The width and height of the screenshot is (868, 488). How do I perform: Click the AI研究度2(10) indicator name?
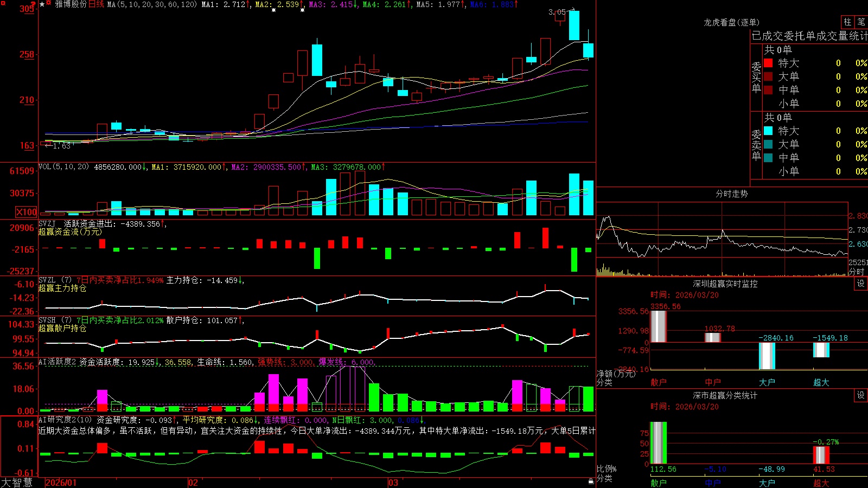[65, 420]
